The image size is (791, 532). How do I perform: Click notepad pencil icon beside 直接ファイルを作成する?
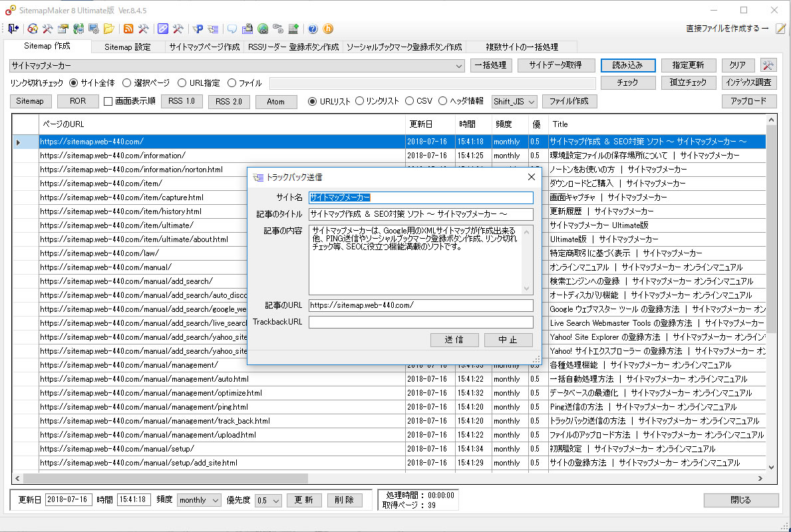click(780, 29)
